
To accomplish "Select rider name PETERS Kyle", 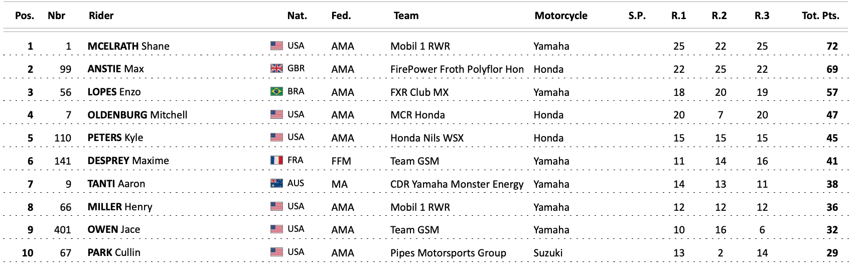I will [x=115, y=138].
